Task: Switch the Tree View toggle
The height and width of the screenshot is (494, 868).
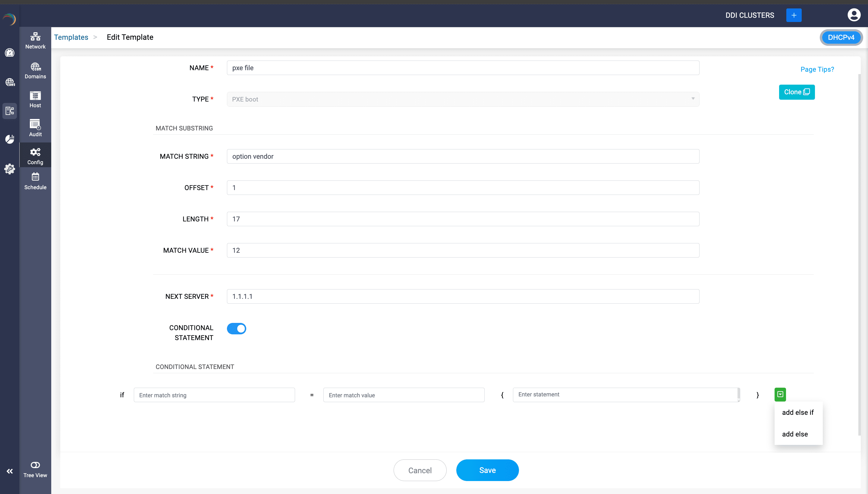Action: pos(35,465)
